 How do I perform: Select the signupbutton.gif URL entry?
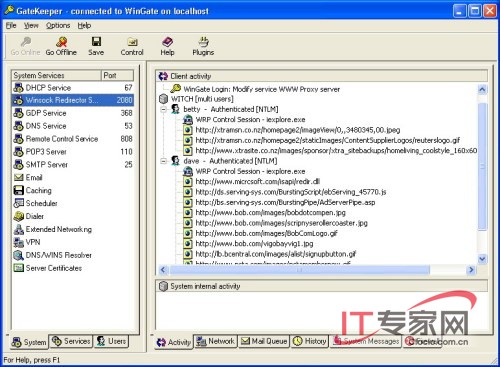click(270, 254)
